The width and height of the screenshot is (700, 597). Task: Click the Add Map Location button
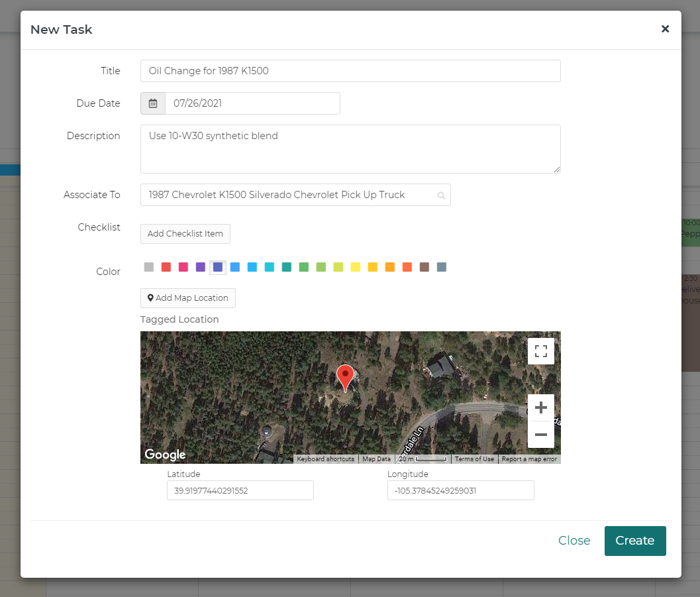188,298
